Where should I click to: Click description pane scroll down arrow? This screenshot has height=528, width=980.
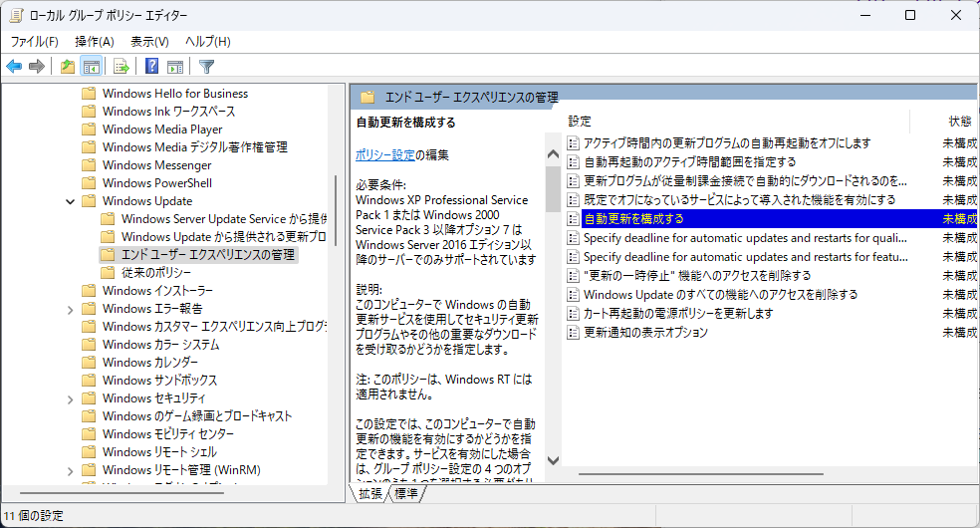[x=553, y=460]
